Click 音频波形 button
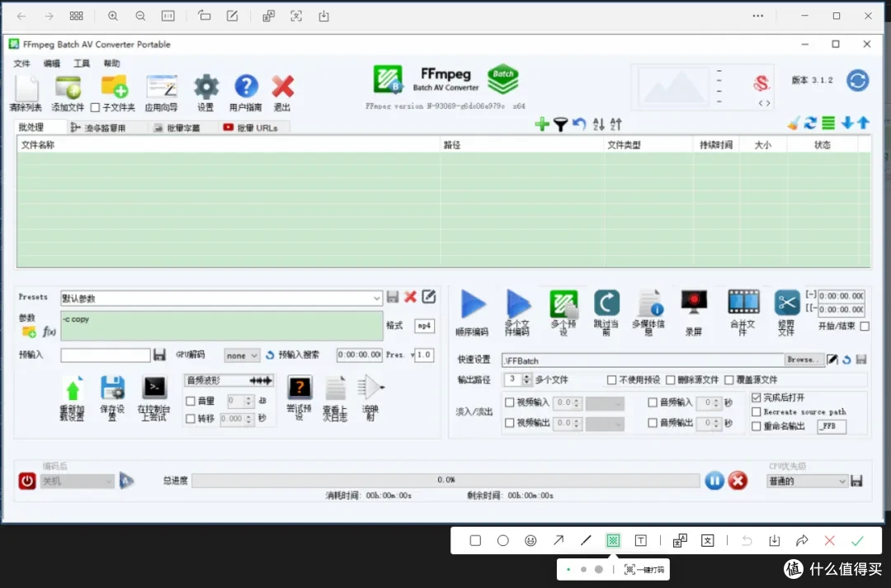The image size is (891, 588). pos(229,380)
